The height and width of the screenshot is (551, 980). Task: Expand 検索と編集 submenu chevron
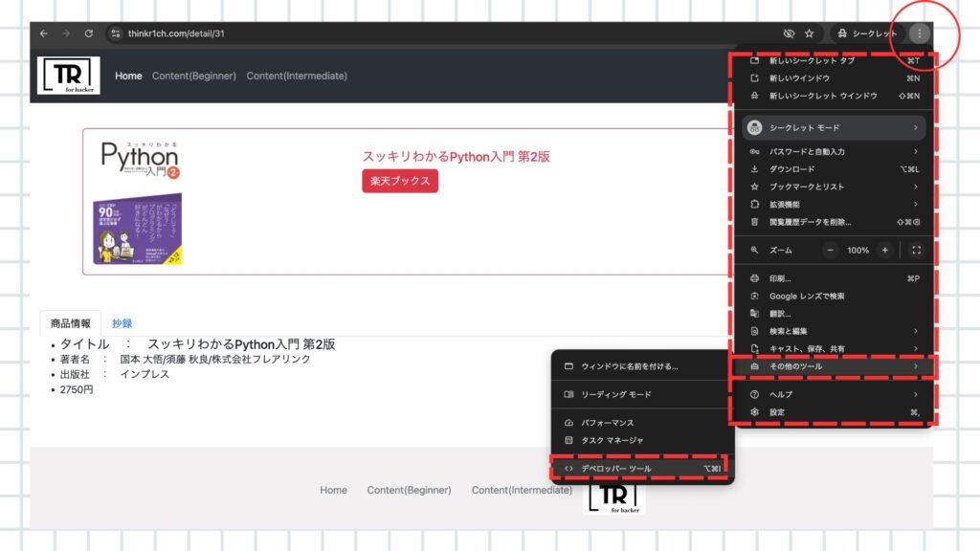click(916, 331)
